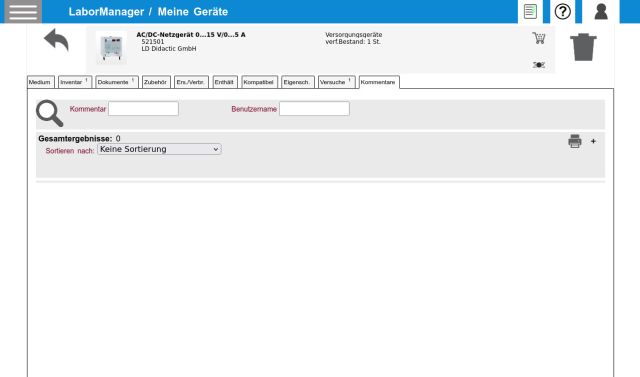640x377 pixels.
Task: Open the Versuche tab
Action: (337, 82)
